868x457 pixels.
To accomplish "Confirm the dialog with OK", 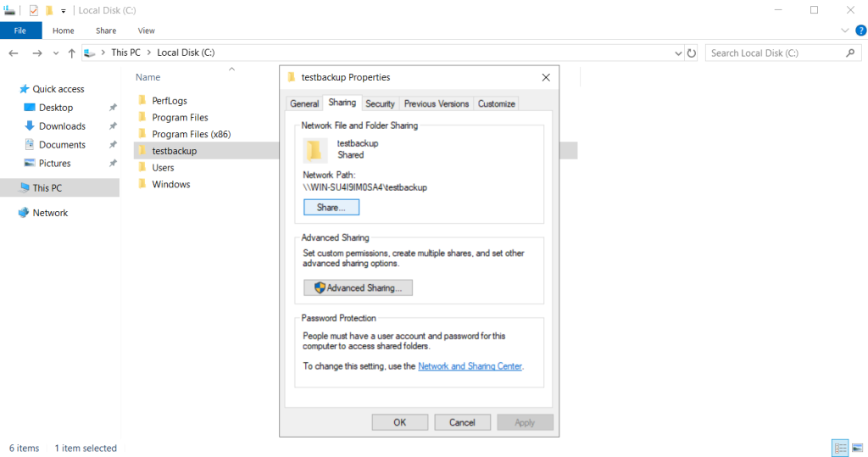I will click(x=400, y=422).
